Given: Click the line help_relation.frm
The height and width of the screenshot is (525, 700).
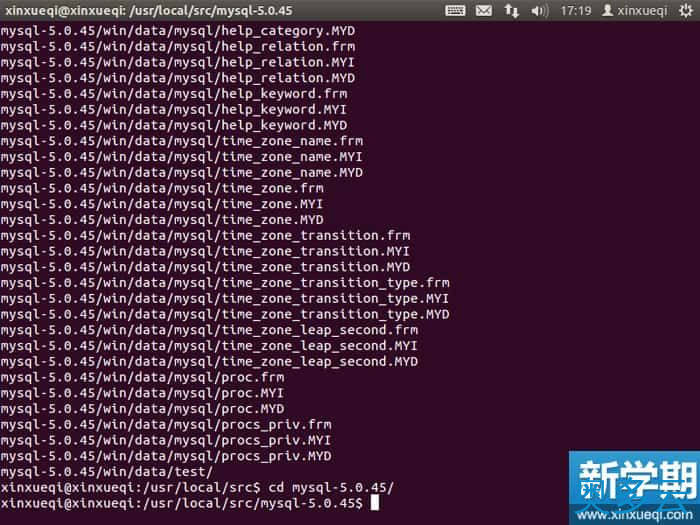Looking at the screenshot, I should 178,46.
